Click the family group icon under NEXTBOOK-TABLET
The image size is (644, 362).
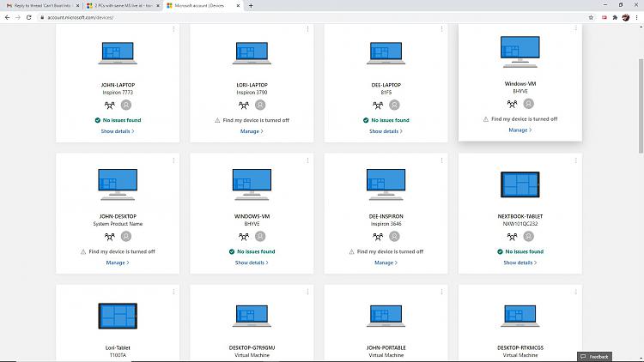pyautogui.click(x=512, y=237)
